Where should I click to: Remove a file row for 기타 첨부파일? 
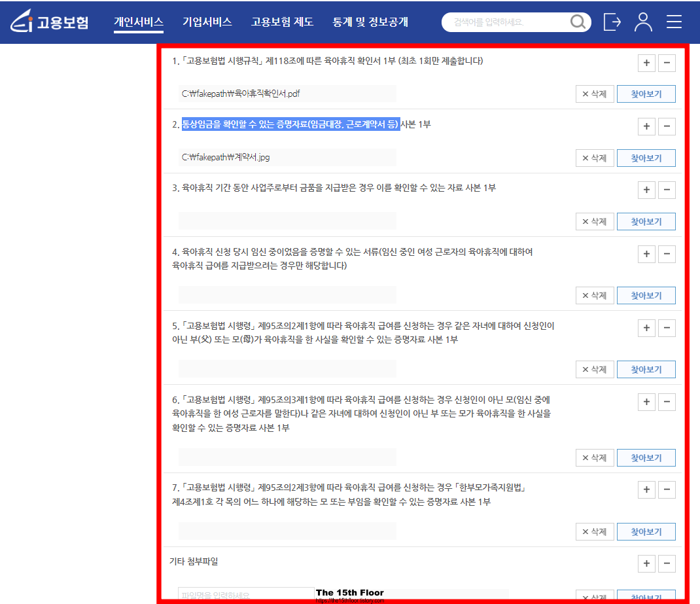coord(667,563)
